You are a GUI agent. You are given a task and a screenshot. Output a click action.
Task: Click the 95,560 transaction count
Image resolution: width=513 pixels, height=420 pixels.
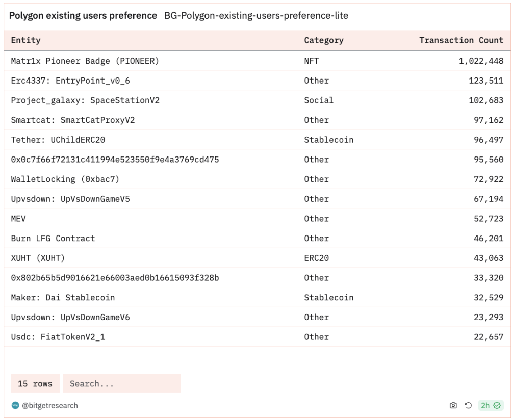pos(489,160)
